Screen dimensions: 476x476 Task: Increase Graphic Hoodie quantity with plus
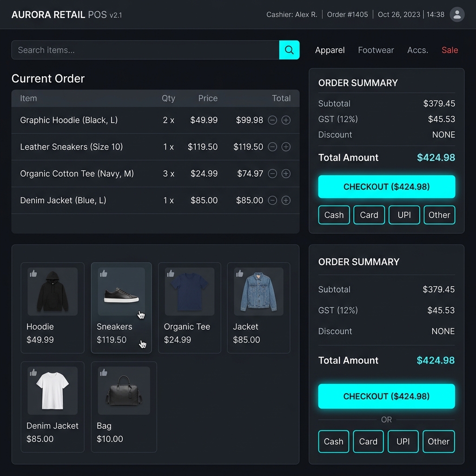tap(286, 120)
